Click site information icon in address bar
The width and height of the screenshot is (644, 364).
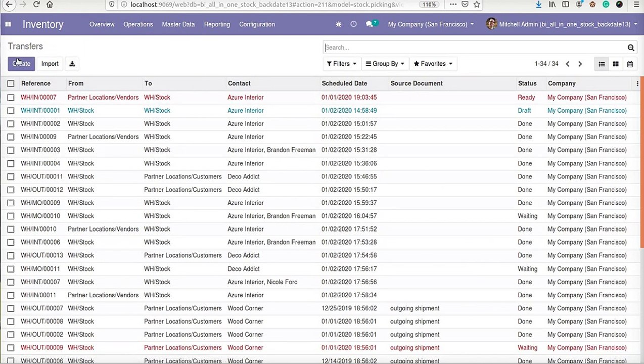124,5
